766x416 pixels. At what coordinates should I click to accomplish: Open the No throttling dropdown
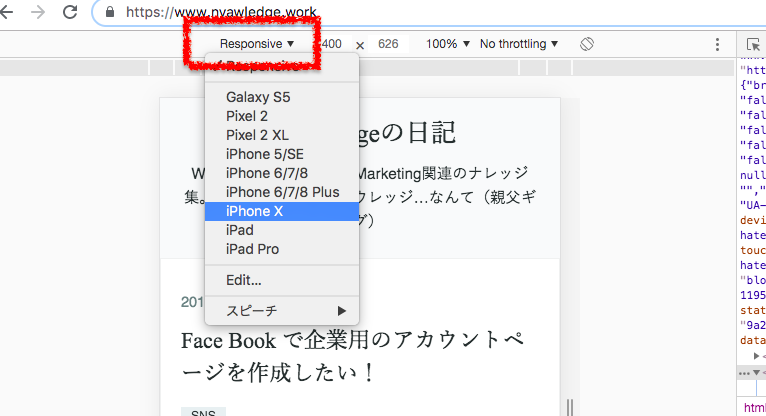tap(519, 44)
